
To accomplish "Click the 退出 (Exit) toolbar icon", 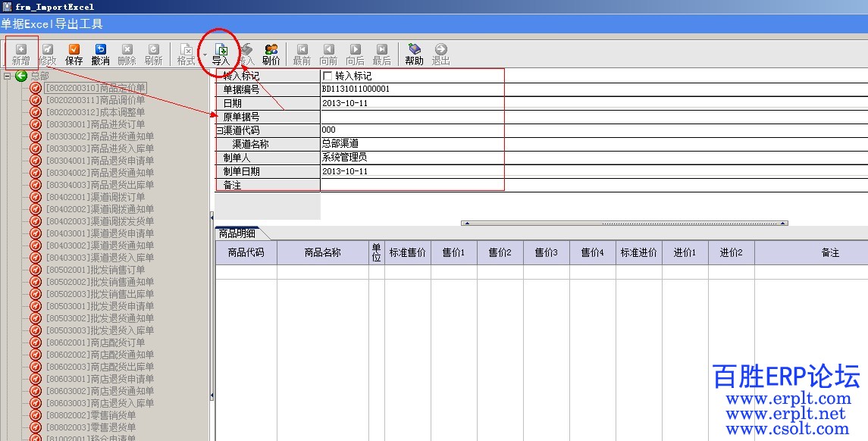I will click(440, 54).
